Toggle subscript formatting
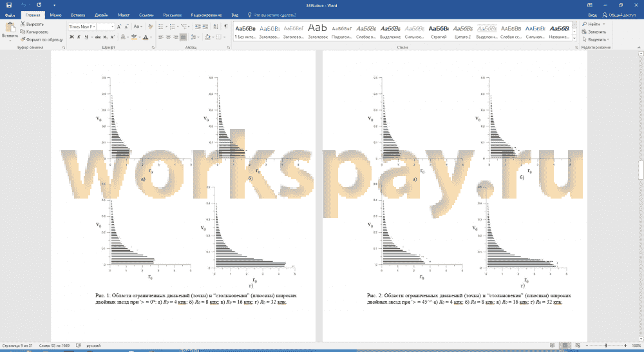Screen dimensions: 644x352 [x=106, y=37]
